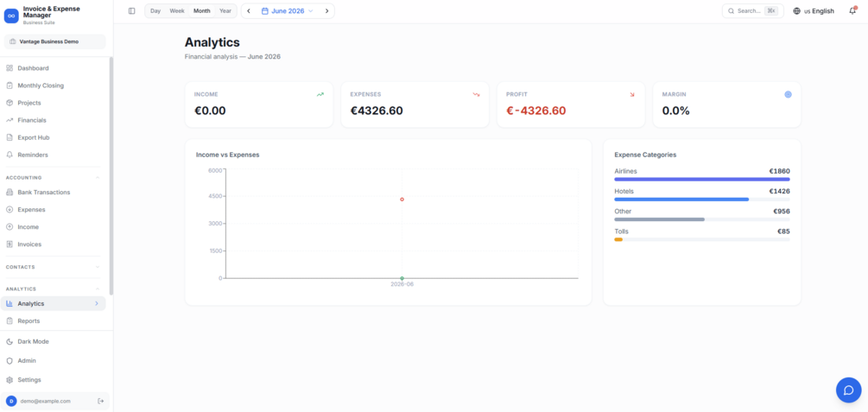Click the €1860 Airlines amount
The width and height of the screenshot is (868, 412).
point(779,171)
